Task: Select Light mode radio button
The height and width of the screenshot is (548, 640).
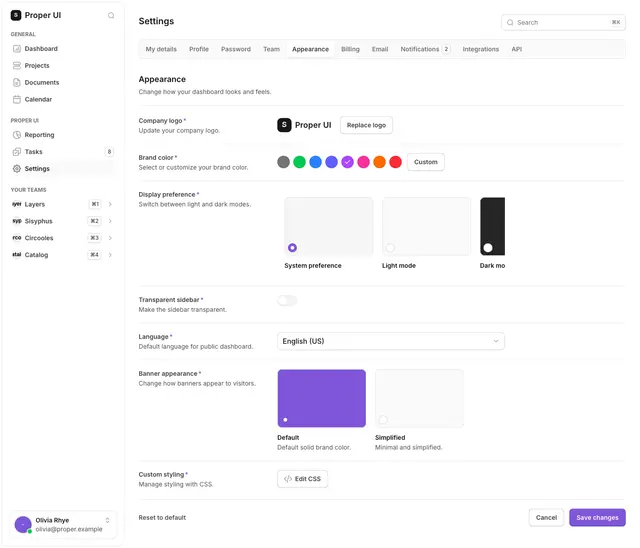Action: 390,247
